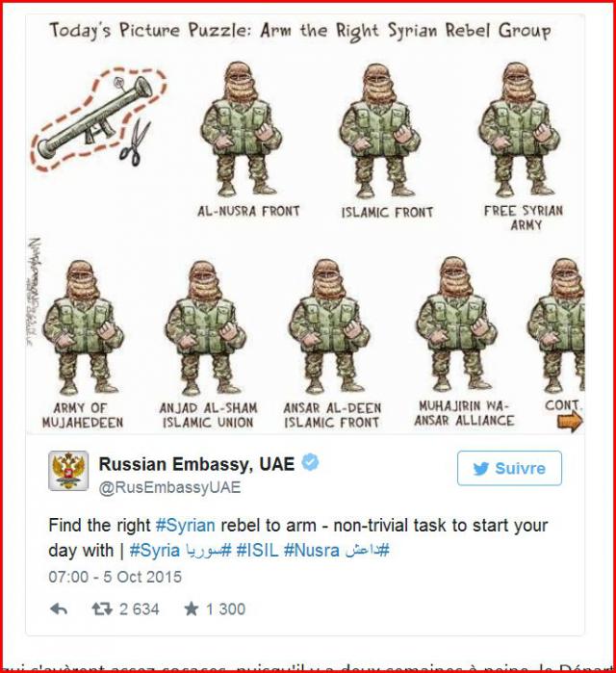The height and width of the screenshot is (673, 616).
Task: Follow the account with the Suivre button
Action: click(509, 468)
